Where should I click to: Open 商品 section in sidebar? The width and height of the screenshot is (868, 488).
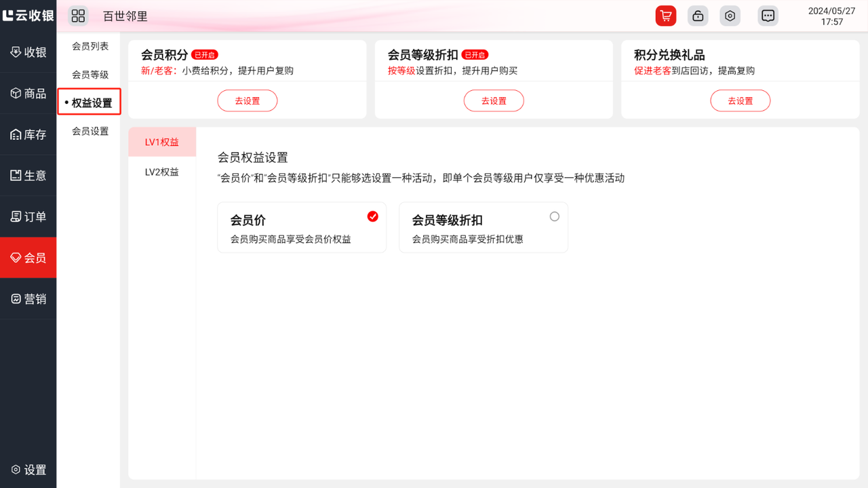28,94
